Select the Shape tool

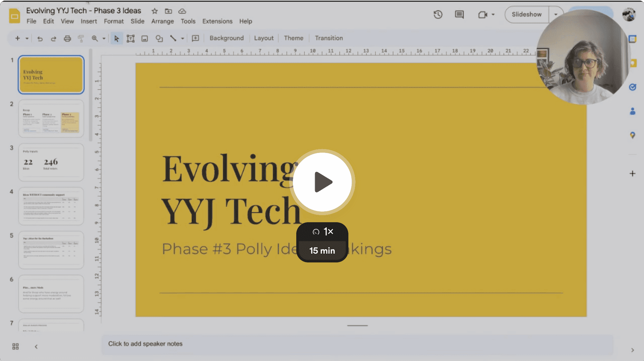(159, 38)
